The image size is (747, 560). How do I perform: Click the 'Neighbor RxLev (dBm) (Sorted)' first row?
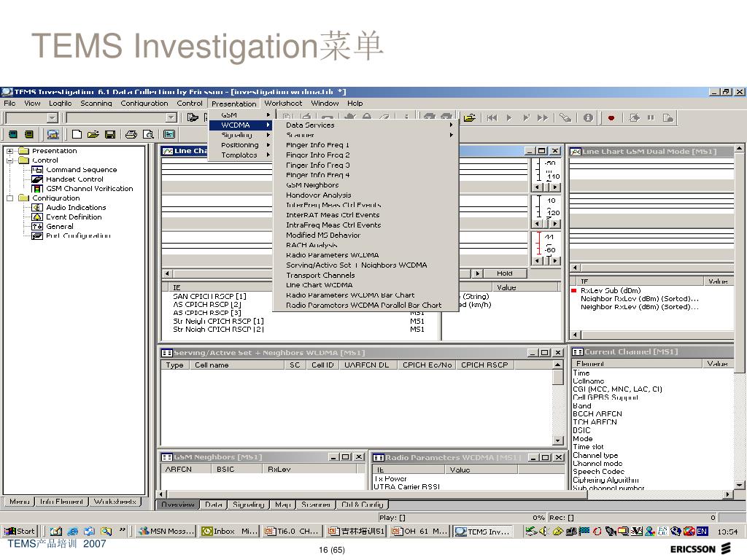coord(639,299)
